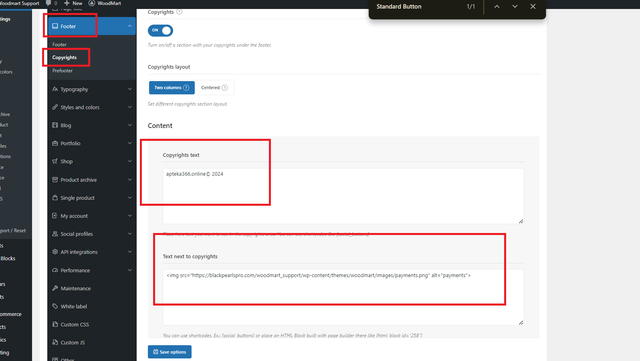The image size is (640, 361).
Task: Expand the Performance chevron
Action: pyautogui.click(x=130, y=270)
